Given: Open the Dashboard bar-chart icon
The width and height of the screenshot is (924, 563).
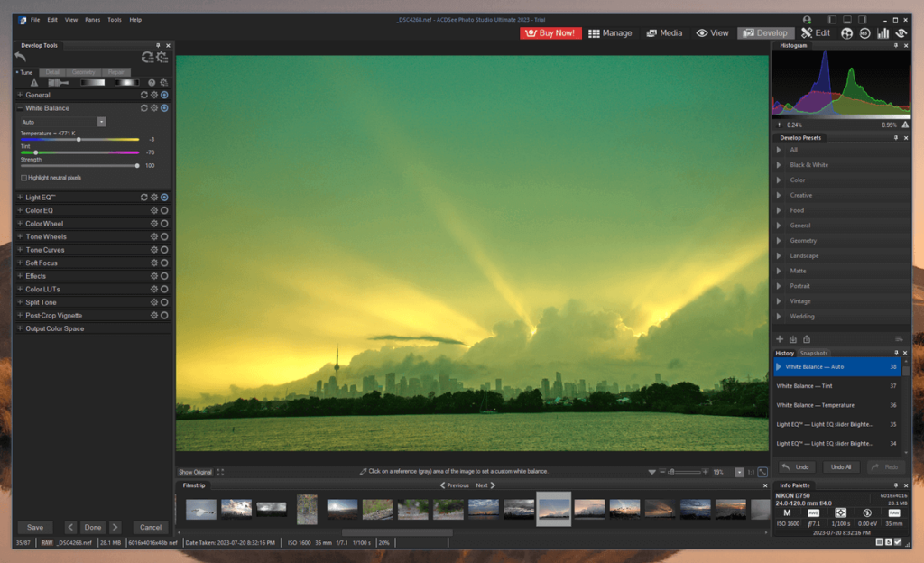Looking at the screenshot, I should pos(882,33).
